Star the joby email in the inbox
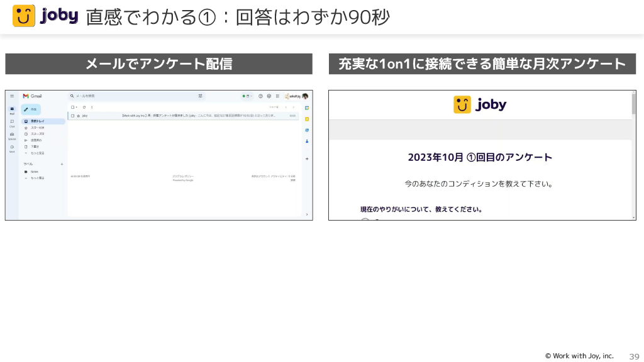Viewport: 644px width, 362px height. pyautogui.click(x=79, y=116)
